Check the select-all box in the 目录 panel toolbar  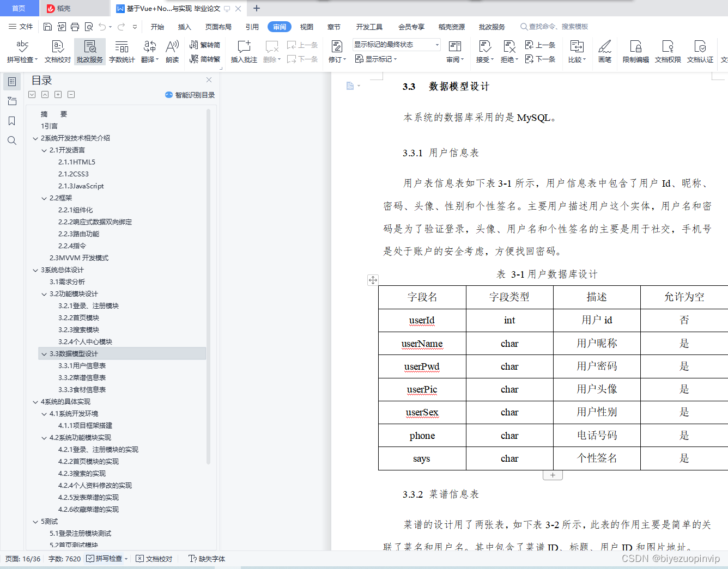(x=32, y=94)
